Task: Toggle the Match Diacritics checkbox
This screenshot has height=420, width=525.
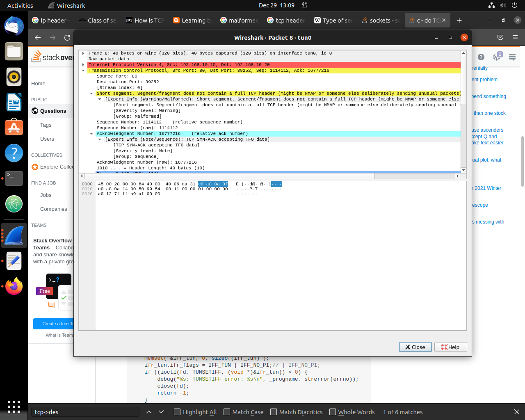Action: [274, 412]
